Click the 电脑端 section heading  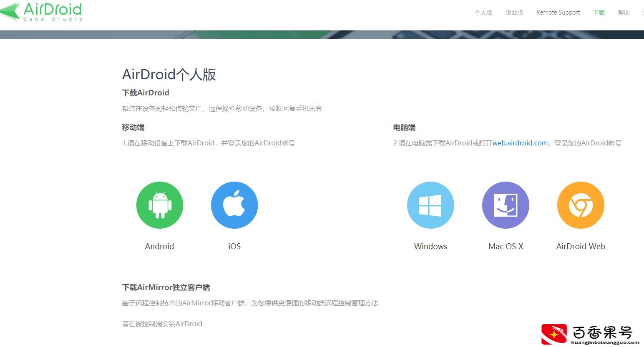404,127
